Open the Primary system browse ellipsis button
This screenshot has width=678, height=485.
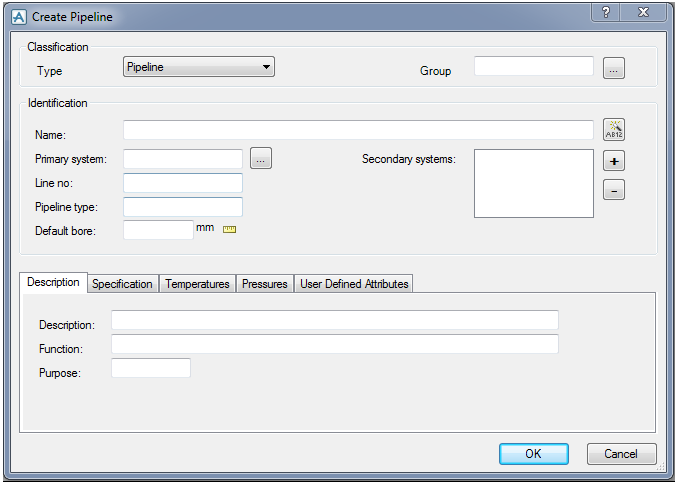point(261,158)
